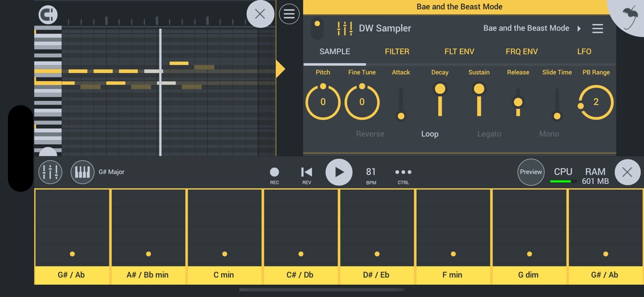Open the DW Sampler options menu
This screenshot has width=644, height=297.
(x=597, y=28)
